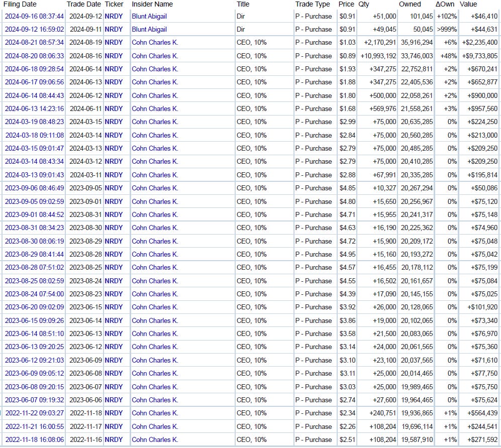Open filing dated 2023-08-25 08:02:59
The image size is (501, 448).
pyautogui.click(x=34, y=281)
